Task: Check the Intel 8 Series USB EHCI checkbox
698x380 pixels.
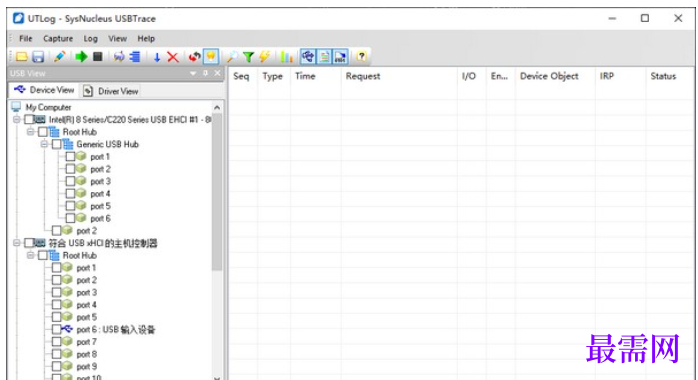Action: (x=29, y=119)
